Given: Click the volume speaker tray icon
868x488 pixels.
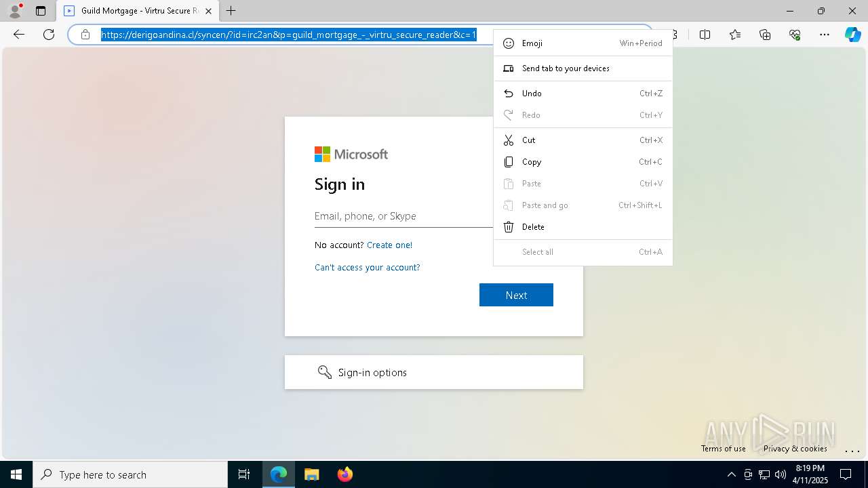Looking at the screenshot, I should coord(781,474).
